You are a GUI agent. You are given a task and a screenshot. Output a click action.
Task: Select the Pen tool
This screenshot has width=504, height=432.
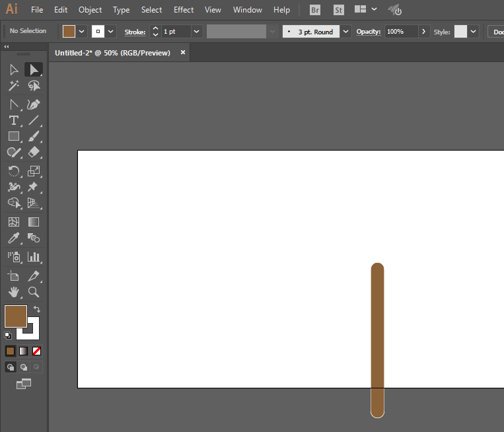click(x=34, y=104)
